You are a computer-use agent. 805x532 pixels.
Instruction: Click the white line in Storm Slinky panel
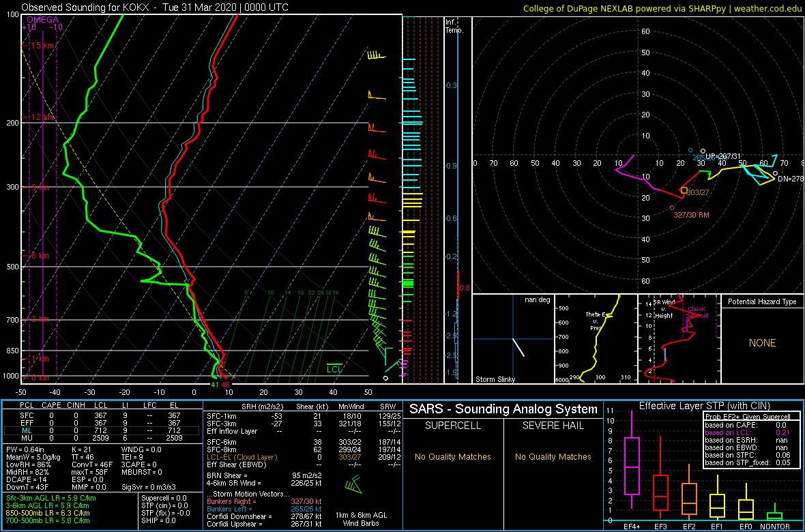click(518, 347)
